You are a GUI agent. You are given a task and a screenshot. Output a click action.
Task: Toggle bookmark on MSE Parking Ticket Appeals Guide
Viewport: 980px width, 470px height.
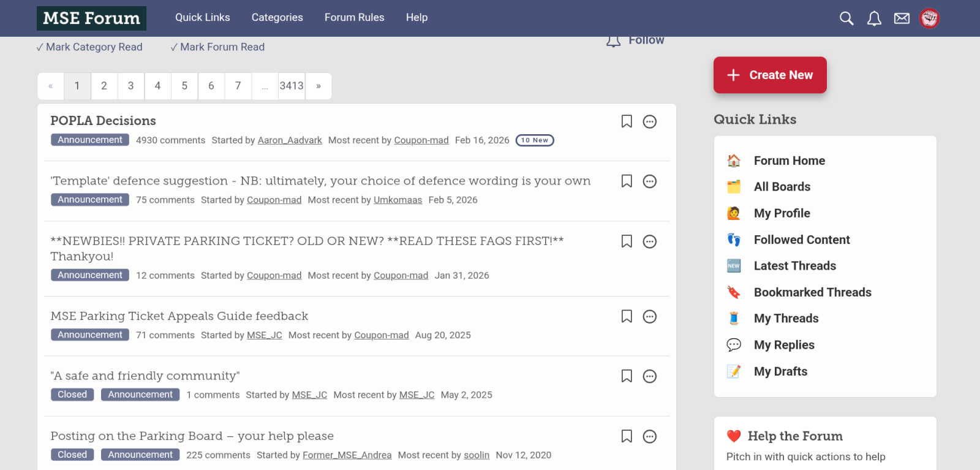tap(627, 316)
